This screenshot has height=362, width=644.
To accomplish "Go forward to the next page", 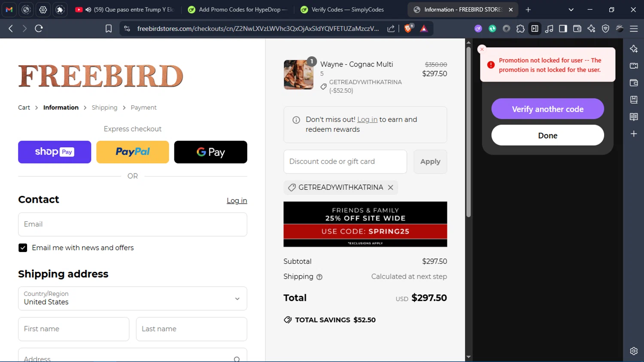I will [24, 28].
